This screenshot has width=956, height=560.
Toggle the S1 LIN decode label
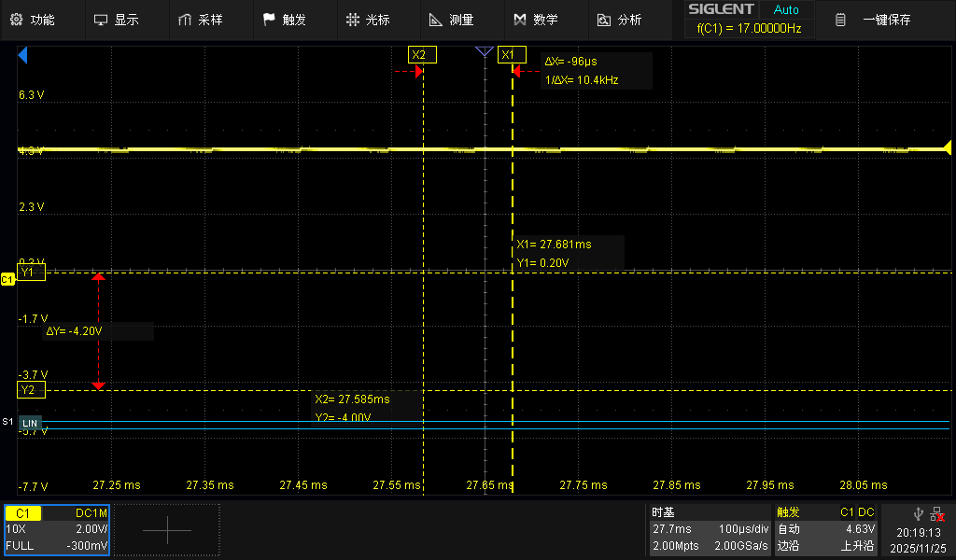[29, 423]
